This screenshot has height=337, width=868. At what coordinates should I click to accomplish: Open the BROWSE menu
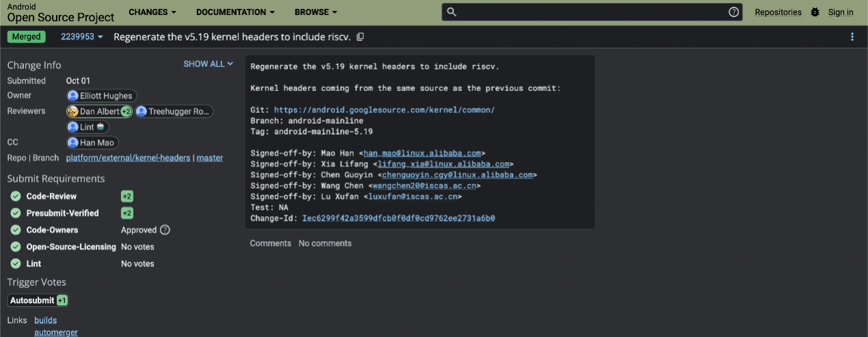316,12
